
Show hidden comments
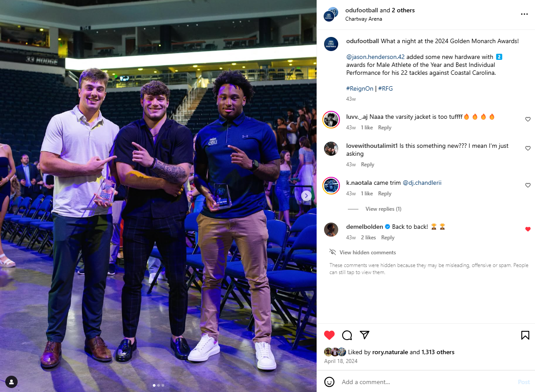[x=367, y=253]
